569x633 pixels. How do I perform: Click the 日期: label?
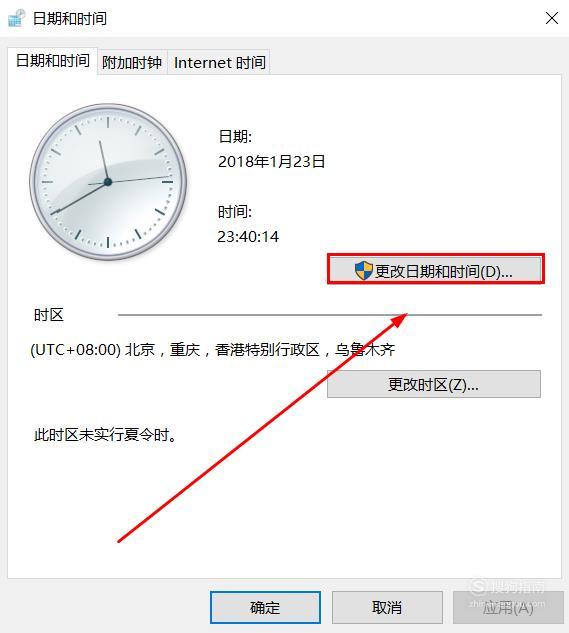click(x=235, y=136)
